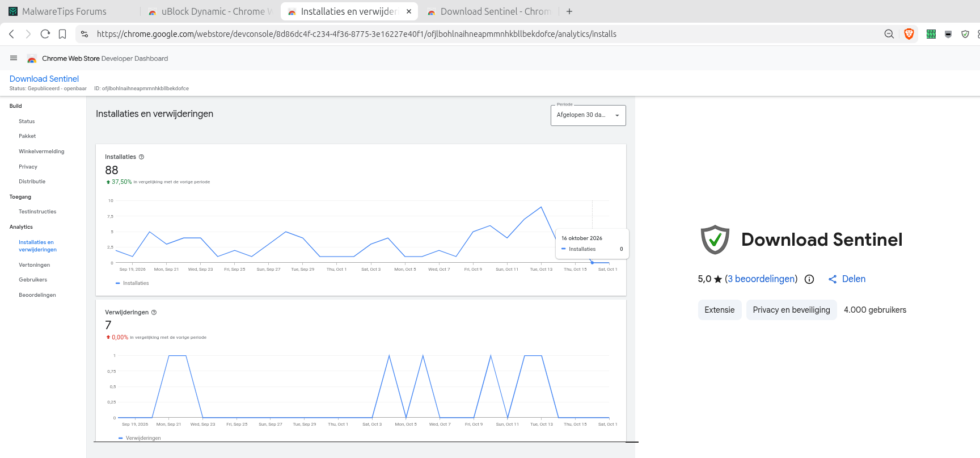Click the Extensie chip

(720, 310)
